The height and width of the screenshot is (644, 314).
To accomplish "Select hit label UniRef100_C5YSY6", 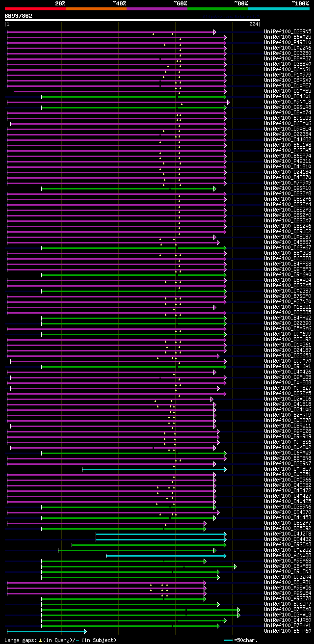I will tap(288, 328).
